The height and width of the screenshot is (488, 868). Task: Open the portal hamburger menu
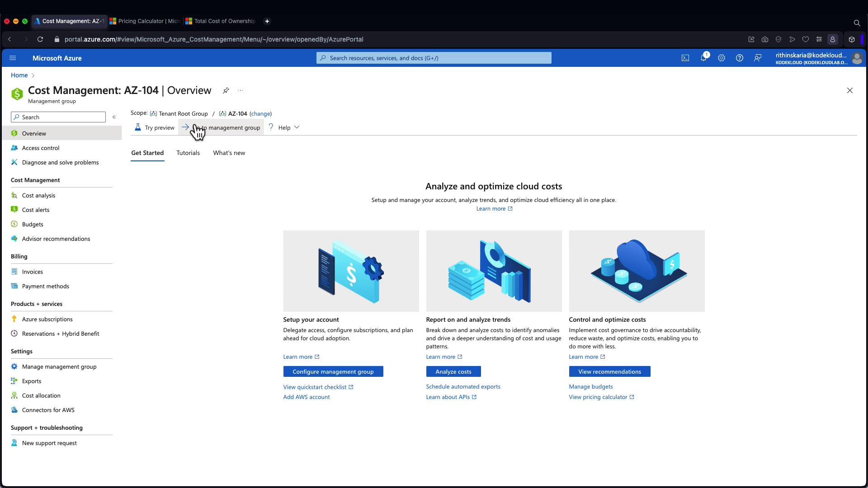pos(13,58)
